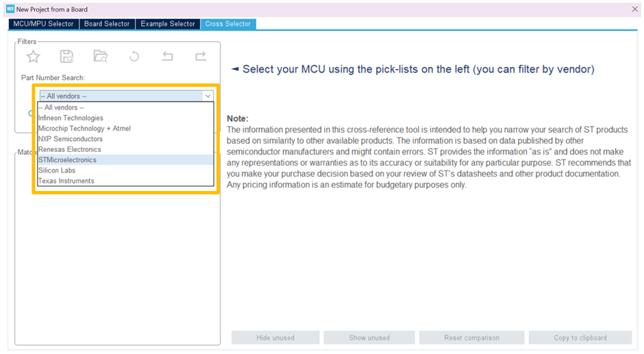Switch to the MCU/MPU Selector tab
Image resolution: width=644 pixels, height=354 pixels.
click(43, 24)
